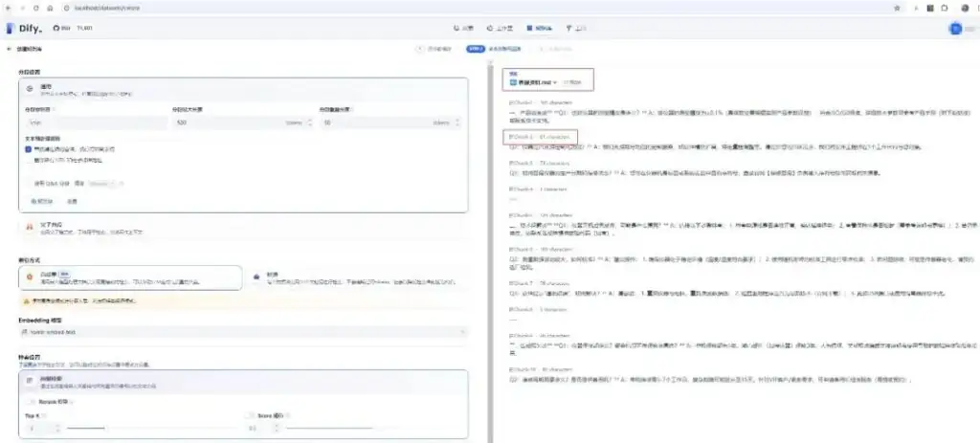The height and width of the screenshot is (443, 980).
Task: Click the Chunk-7 label in preview
Action: pos(522,283)
